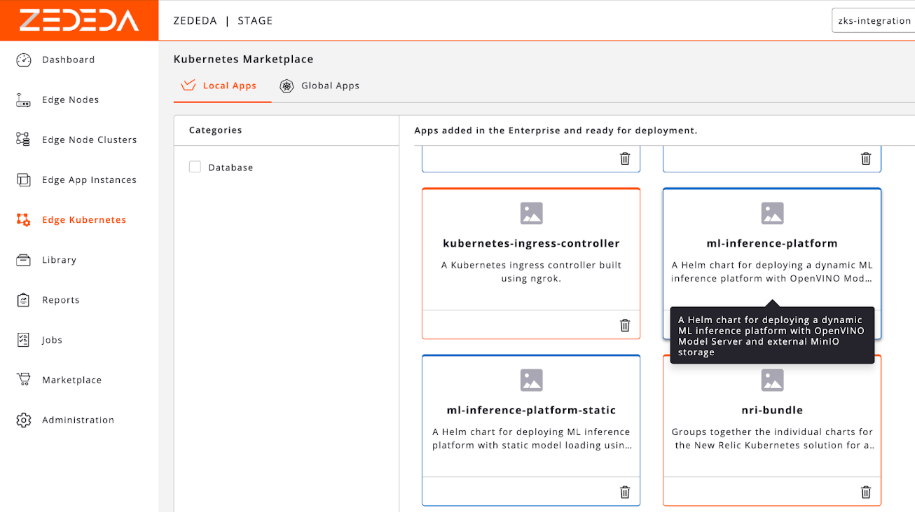Open the zks-integration selector dropdown
The width and height of the screenshot is (915, 512).
(872, 20)
